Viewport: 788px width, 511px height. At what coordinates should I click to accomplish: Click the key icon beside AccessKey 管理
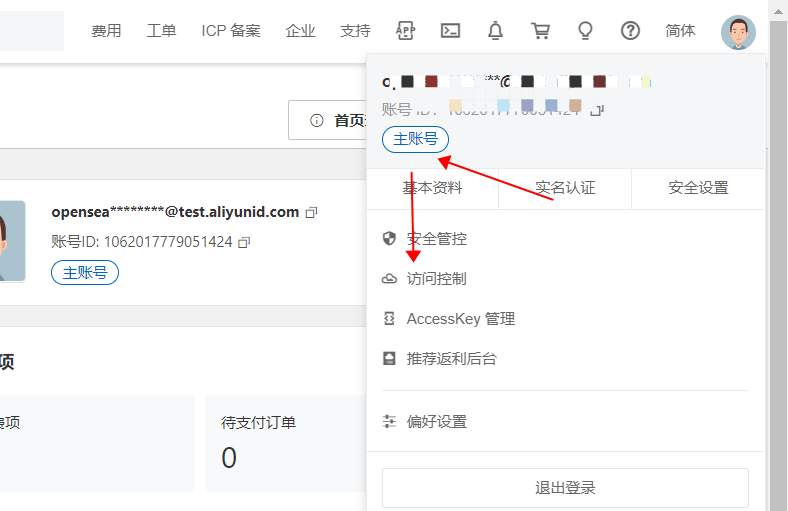(389, 319)
